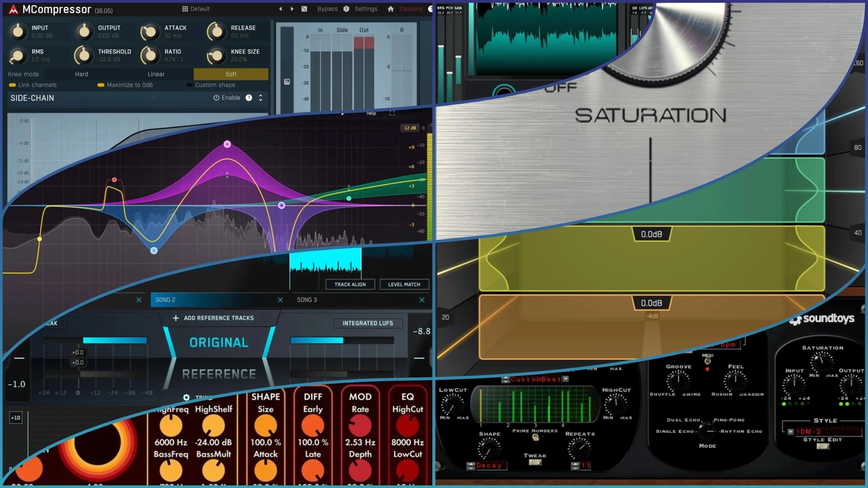The height and width of the screenshot is (488, 868).
Task: Select Soft knee mode
Action: click(231, 74)
